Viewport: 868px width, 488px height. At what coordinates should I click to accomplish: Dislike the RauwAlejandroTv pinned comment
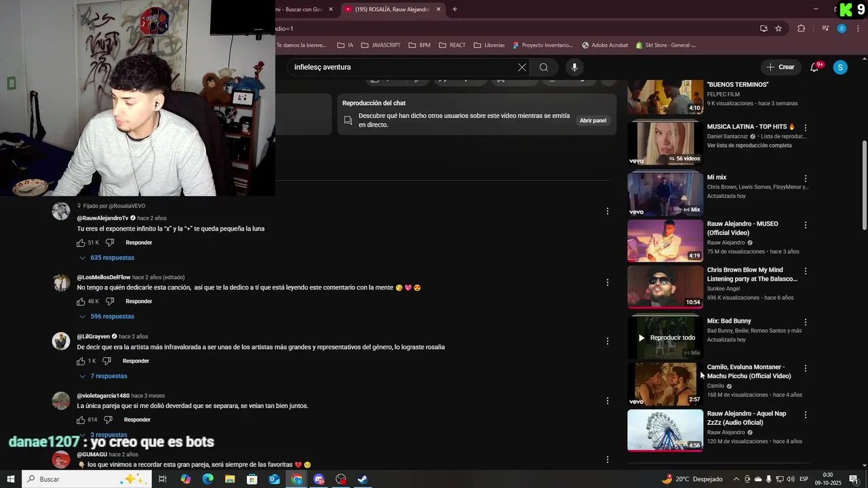point(110,243)
